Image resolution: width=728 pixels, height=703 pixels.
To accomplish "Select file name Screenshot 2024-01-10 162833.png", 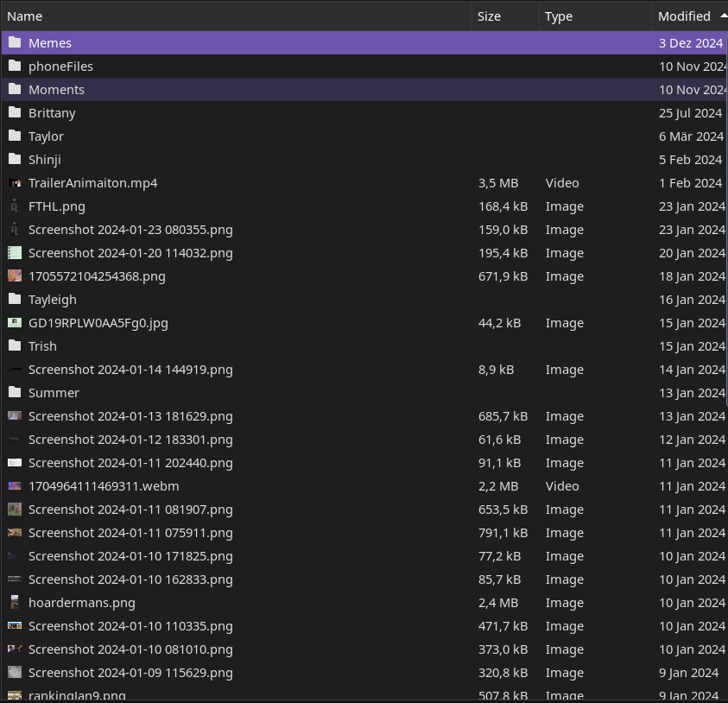I will (130, 579).
